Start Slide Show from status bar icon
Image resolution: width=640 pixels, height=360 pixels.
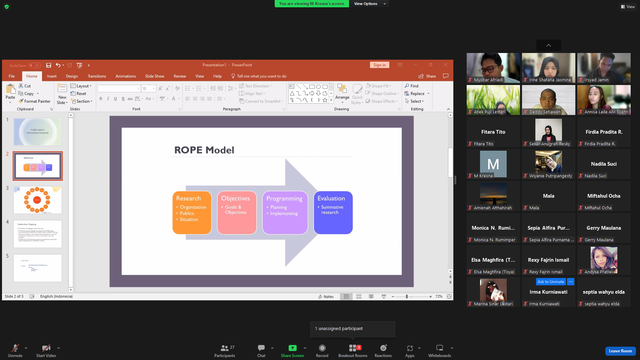point(384,297)
